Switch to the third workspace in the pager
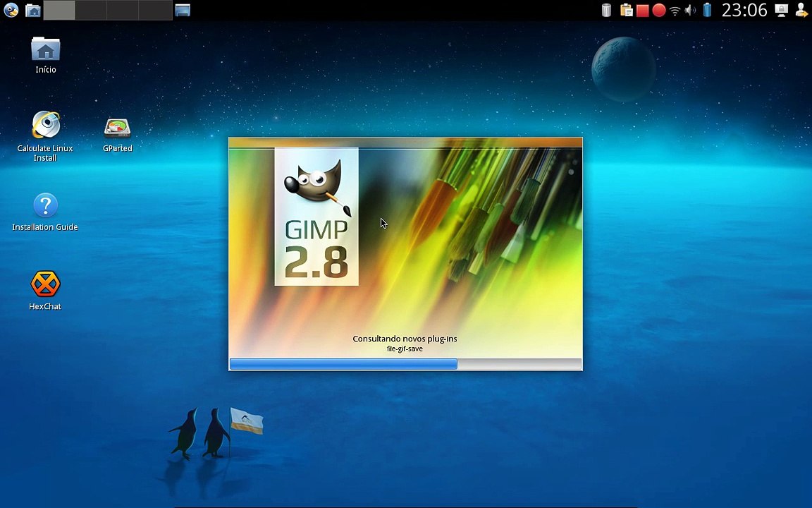This screenshot has width=812, height=508. 123,11
